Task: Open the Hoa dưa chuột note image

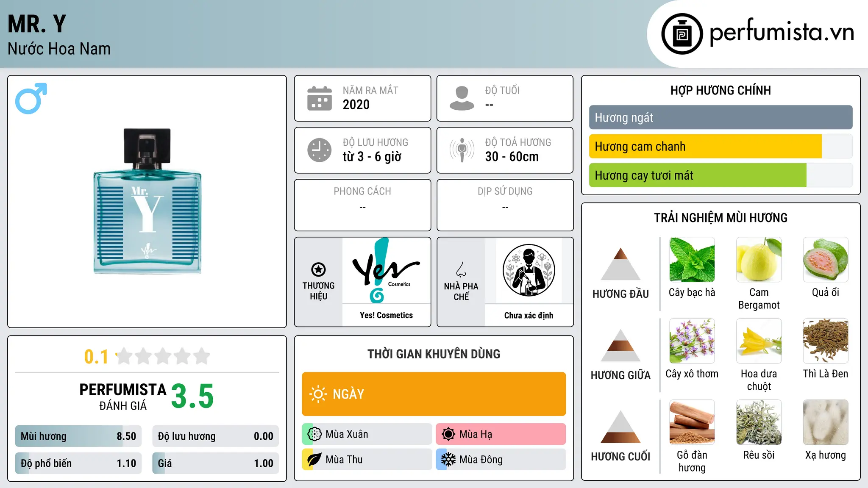Action: [759, 341]
